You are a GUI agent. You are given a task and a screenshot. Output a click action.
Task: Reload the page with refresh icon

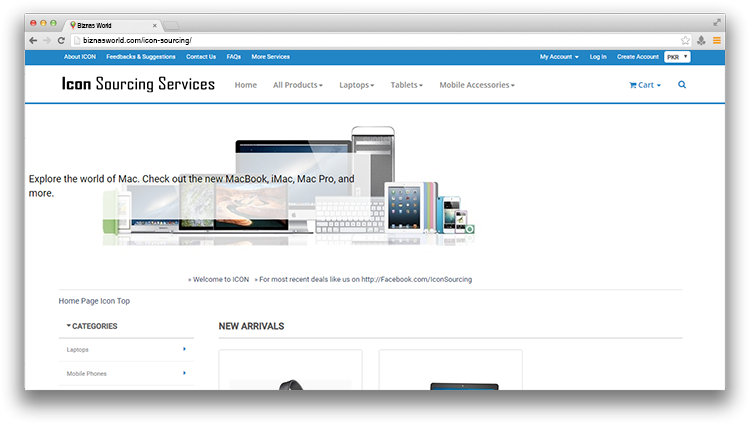coord(61,41)
